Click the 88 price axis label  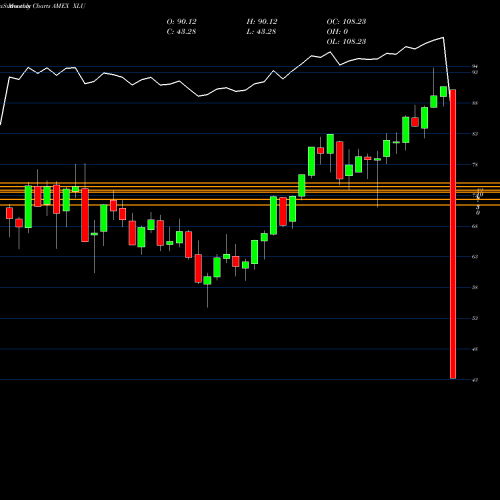(475, 103)
